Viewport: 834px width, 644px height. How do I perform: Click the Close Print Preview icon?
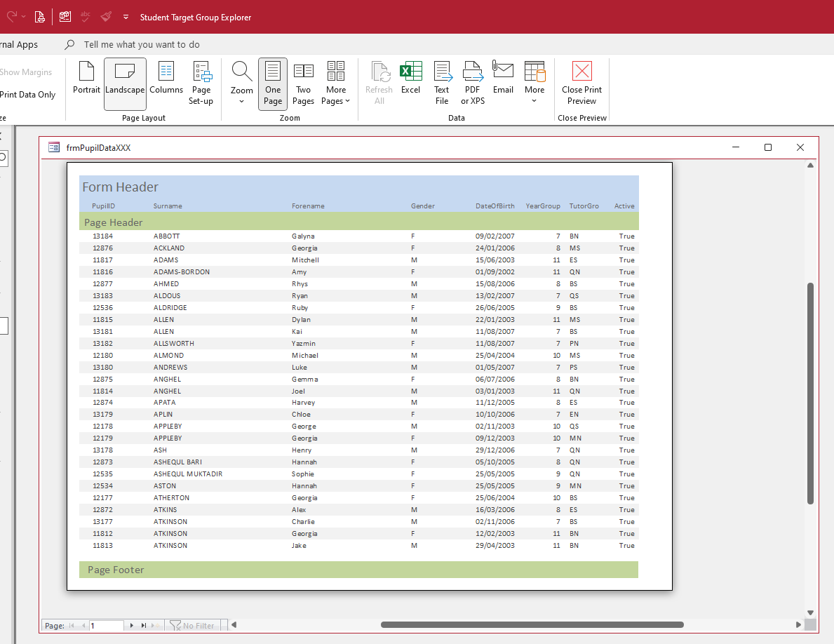click(581, 72)
